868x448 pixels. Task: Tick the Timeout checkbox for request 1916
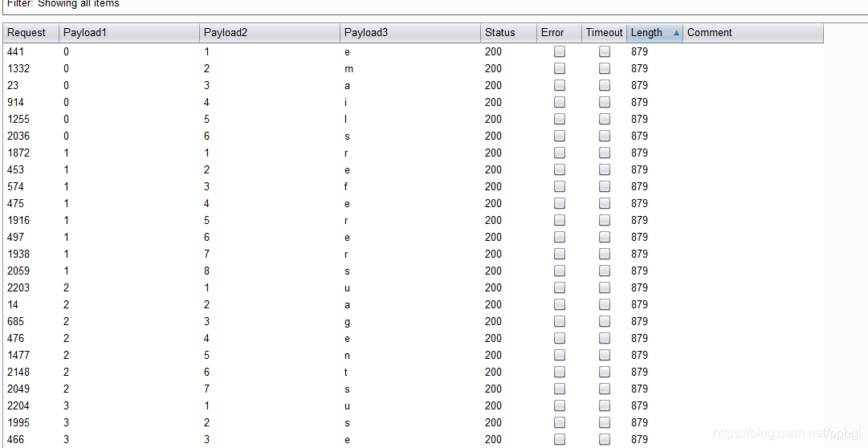605,220
